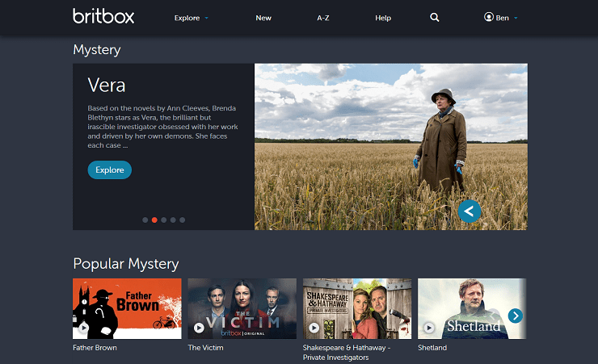The height and width of the screenshot is (364, 598).
Task: Select the fourth carousel dot
Action: pyautogui.click(x=173, y=220)
